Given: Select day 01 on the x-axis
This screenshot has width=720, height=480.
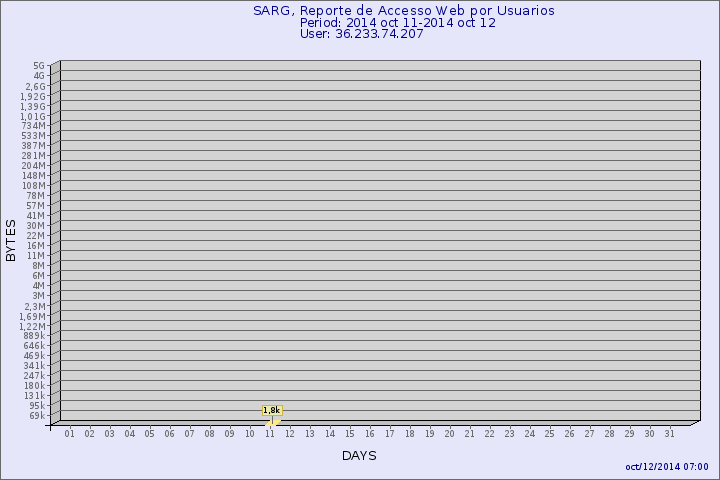Looking at the screenshot, I should pos(70,434).
